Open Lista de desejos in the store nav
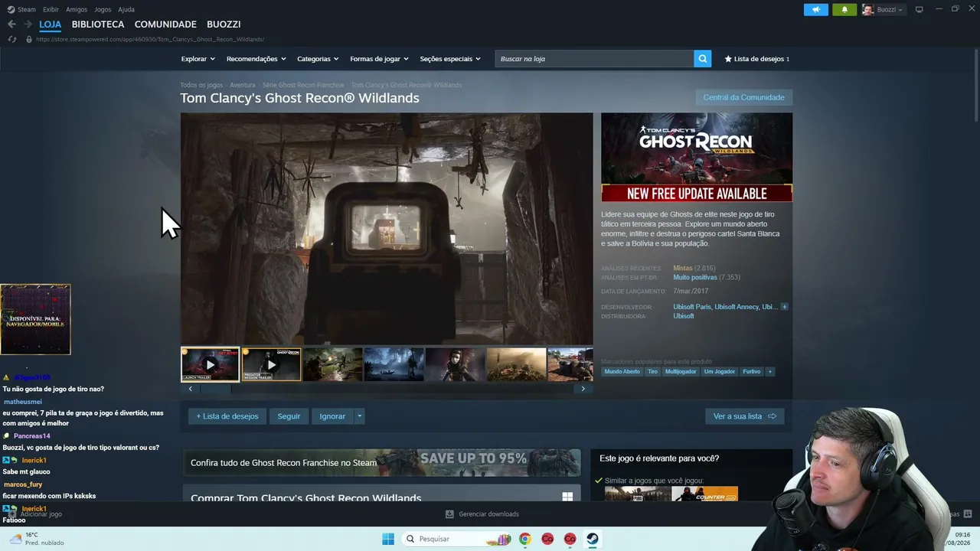 [x=756, y=59]
